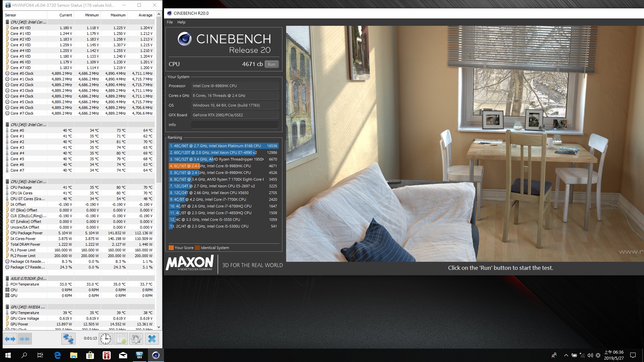Select ranking row with score 4526
The image size is (644, 362).
pyautogui.click(x=223, y=173)
